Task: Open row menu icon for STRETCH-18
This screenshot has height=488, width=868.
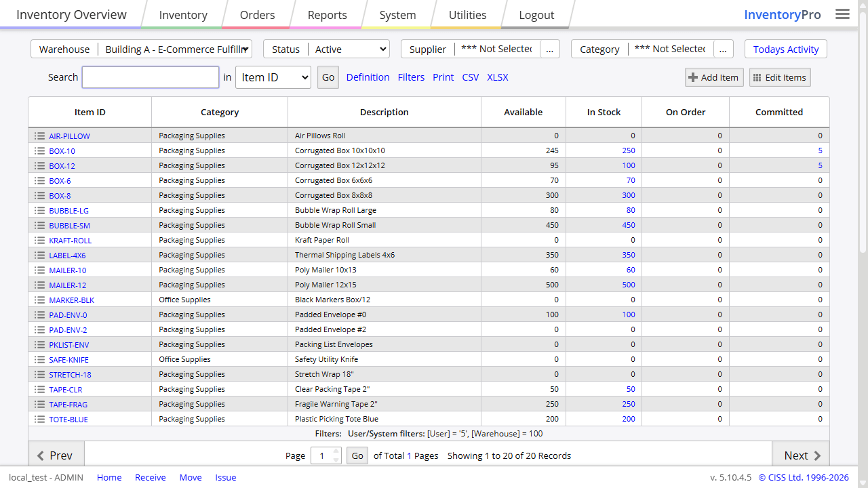Action: [39, 375]
